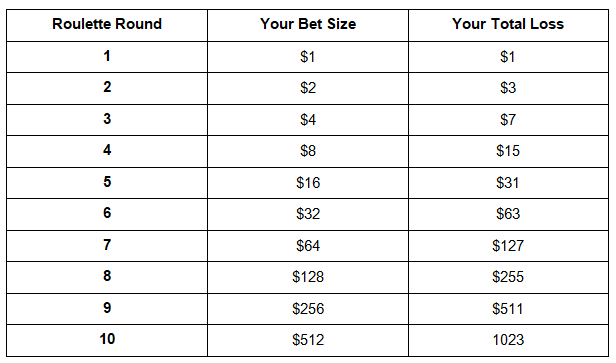Select the round 1 cell
The image size is (616, 363).
tap(107, 57)
